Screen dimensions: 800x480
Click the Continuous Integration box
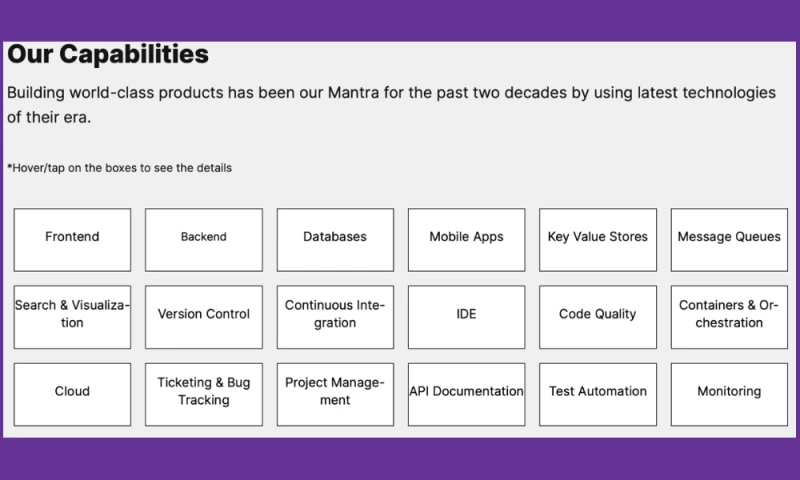335,315
